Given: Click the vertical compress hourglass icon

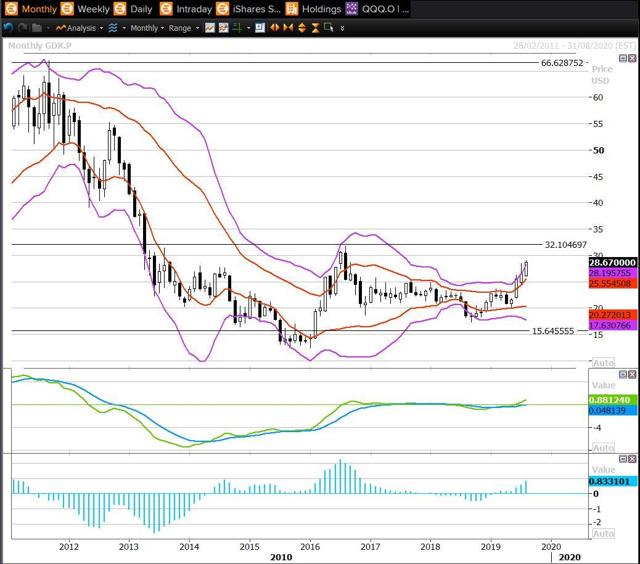Looking at the screenshot, I should (315, 28).
